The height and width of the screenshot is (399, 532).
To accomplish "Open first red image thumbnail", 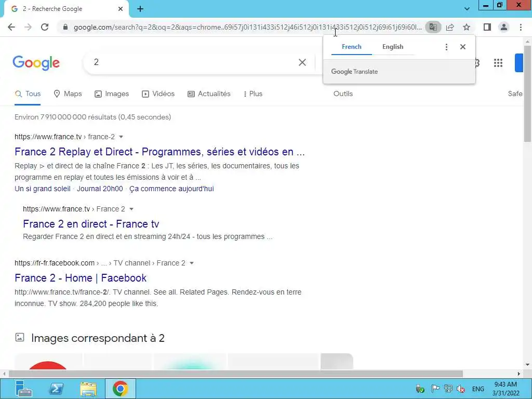I will point(48,362).
